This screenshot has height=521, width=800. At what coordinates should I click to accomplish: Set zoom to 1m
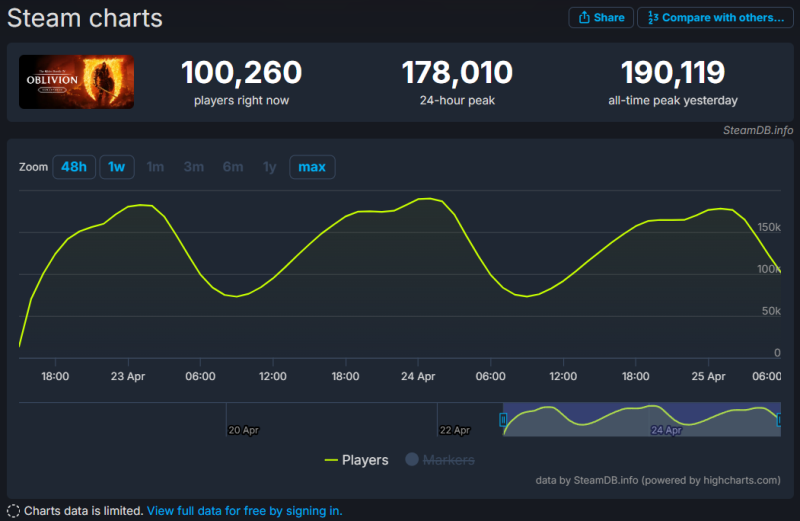pyautogui.click(x=155, y=167)
